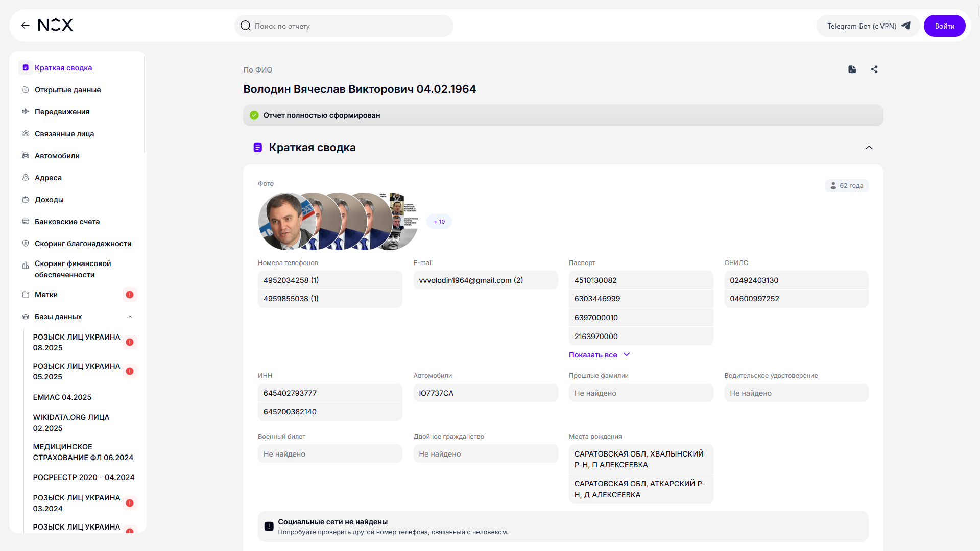Click the purple Краткая сводка section icon
The height and width of the screenshot is (551, 980).
258,148
